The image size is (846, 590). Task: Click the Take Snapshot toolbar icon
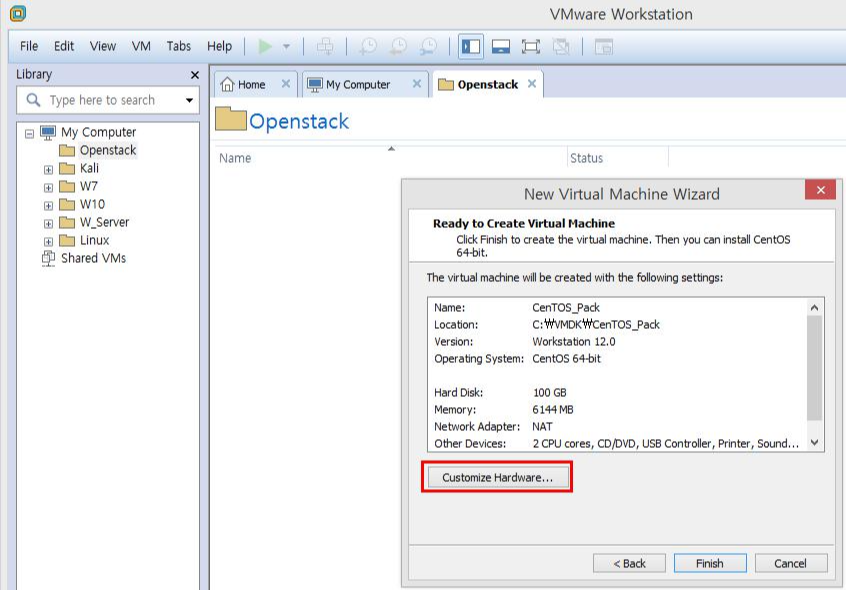tap(369, 46)
